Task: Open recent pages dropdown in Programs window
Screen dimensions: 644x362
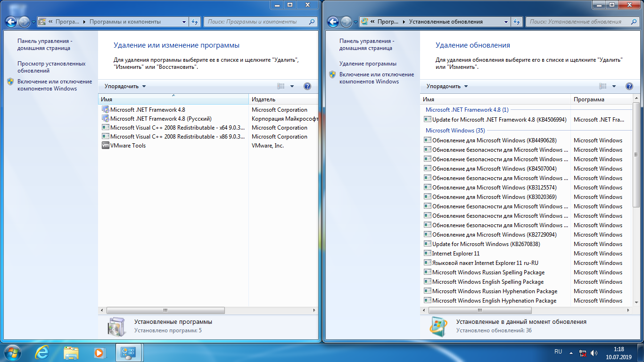Action: pyautogui.click(x=33, y=22)
